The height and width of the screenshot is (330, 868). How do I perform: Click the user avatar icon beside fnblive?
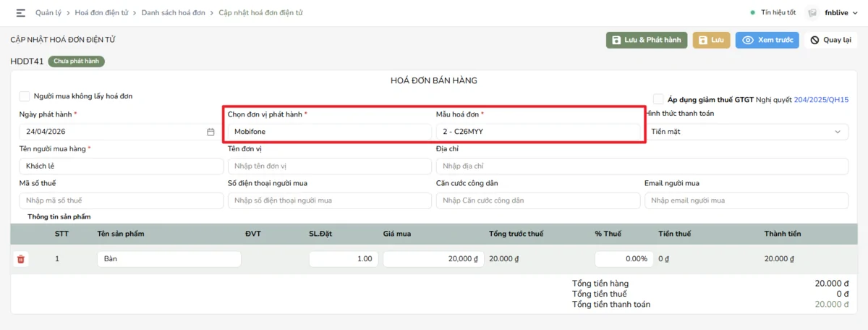[x=812, y=13]
